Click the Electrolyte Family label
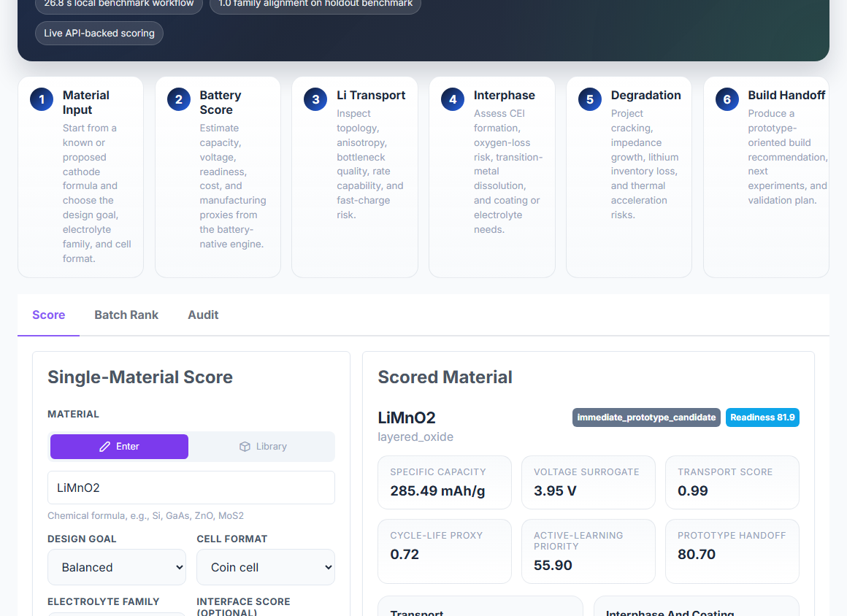 pos(103,601)
